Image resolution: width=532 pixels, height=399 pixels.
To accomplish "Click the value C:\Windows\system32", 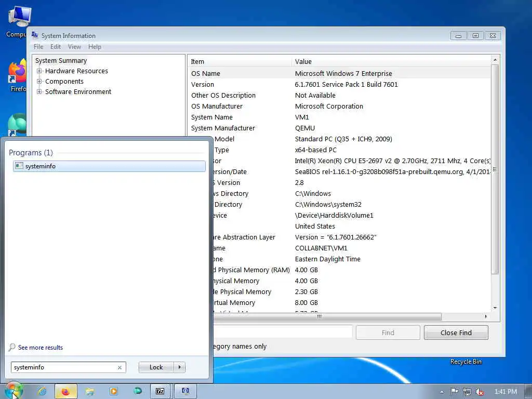I will point(328,204).
